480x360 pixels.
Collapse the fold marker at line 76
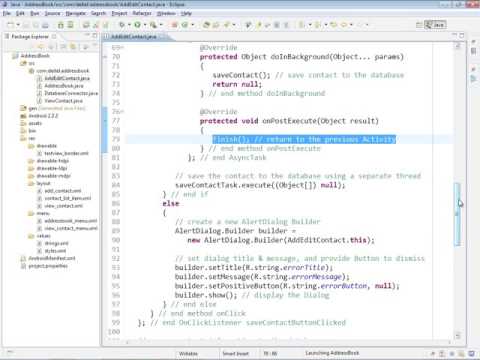[x=122, y=112]
